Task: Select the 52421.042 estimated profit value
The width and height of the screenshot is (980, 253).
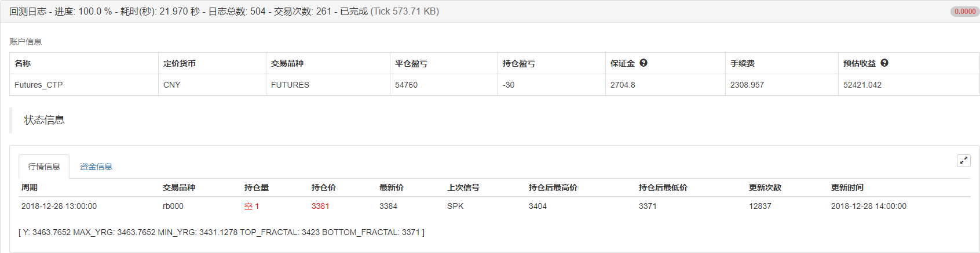Action: (862, 85)
